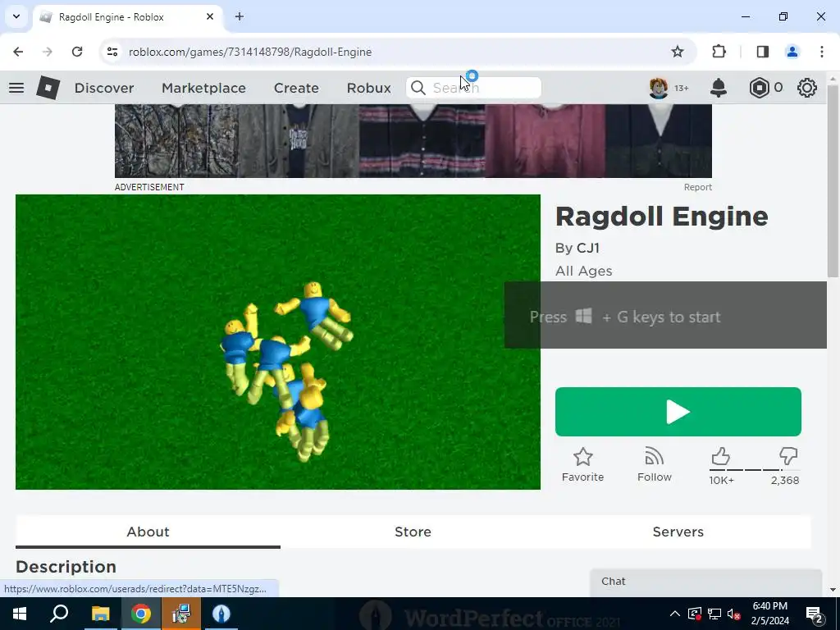Image resolution: width=840 pixels, height=630 pixels.
Task: Open the Roblox settings gear
Action: pyautogui.click(x=806, y=88)
